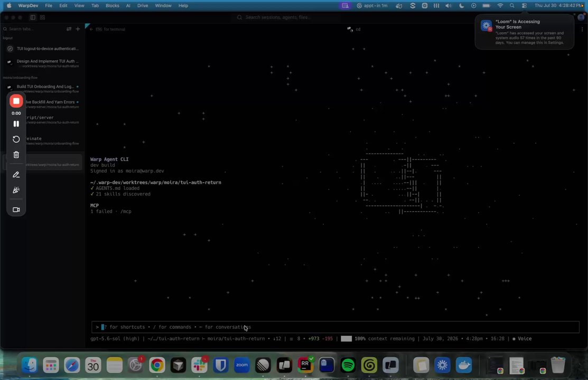This screenshot has height=380, width=588.
Task: Toggle Focus mode moon icon
Action: (461, 6)
